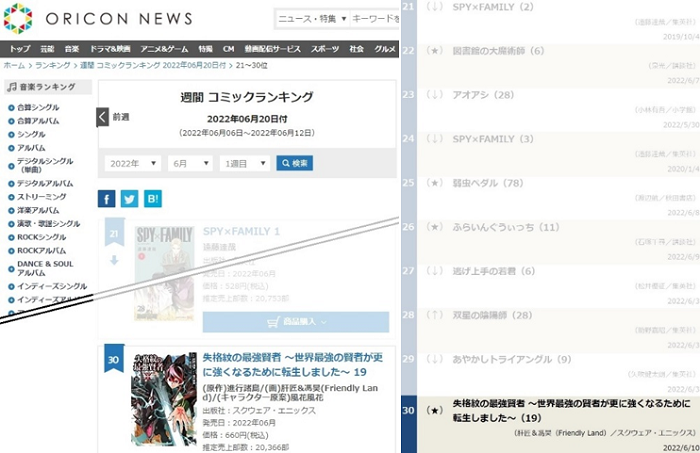Viewport: 700px width, 453px height.
Task: Open the 失格紋の最強賢者 19 title link in the card
Action: (x=293, y=365)
